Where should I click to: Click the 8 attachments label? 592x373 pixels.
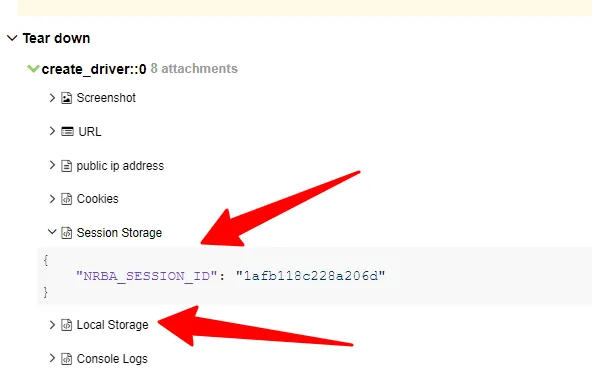click(x=194, y=68)
